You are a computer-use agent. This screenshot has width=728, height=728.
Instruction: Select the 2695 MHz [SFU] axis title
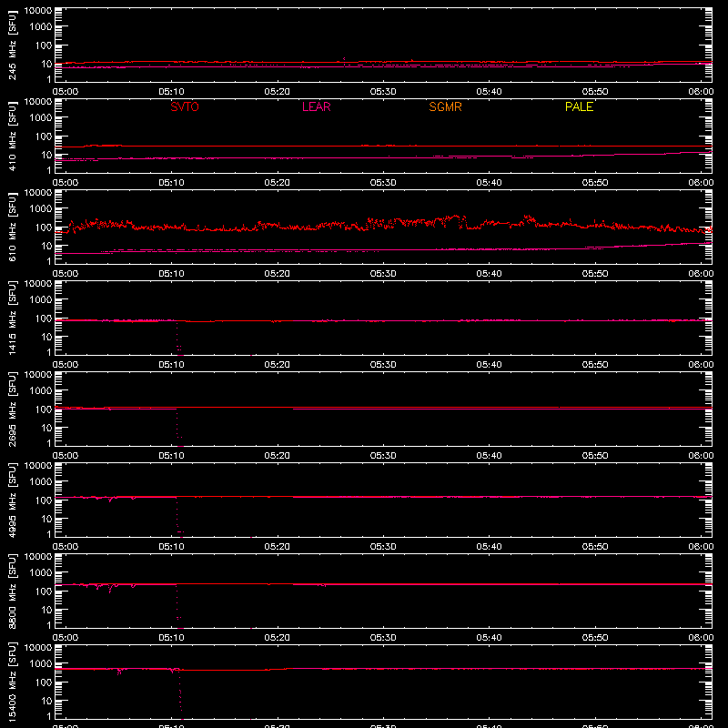(12, 409)
